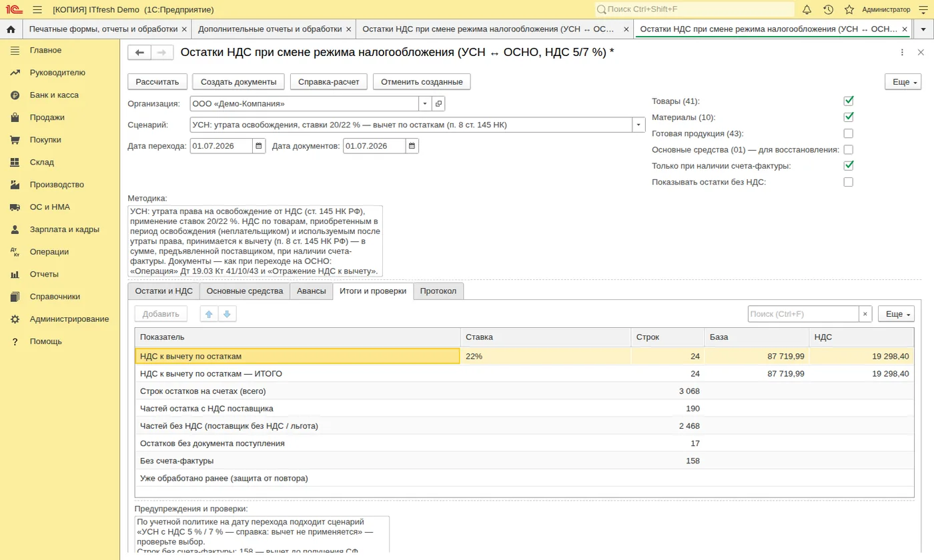Image resolution: width=934 pixels, height=560 pixels.
Task: Open the tab bar overflow dropdown
Action: click(923, 29)
